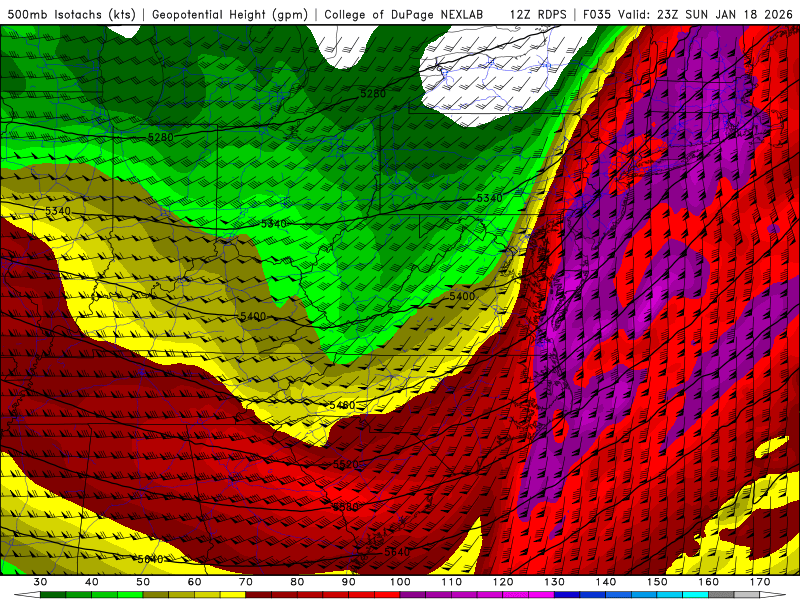Click the '150' label on the color scale
Viewport: 800px width, 600px height.
pos(657,582)
